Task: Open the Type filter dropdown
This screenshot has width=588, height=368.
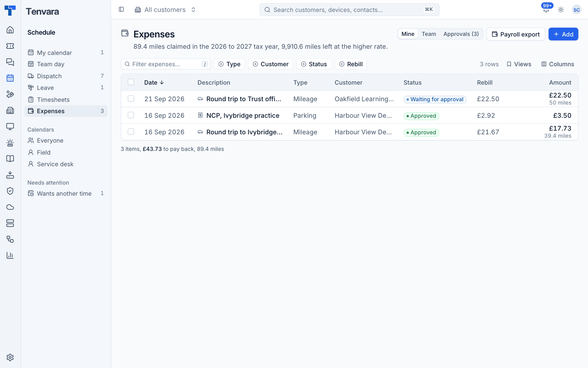Action: (229, 64)
